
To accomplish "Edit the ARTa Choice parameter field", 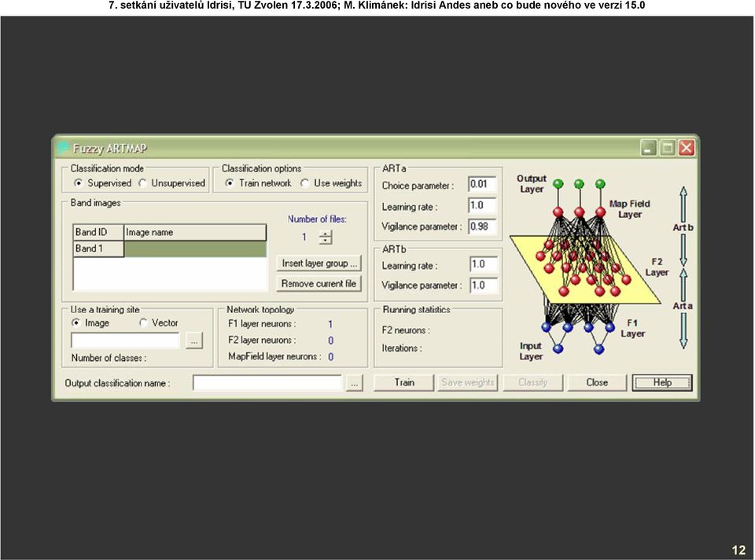I will pyautogui.click(x=482, y=184).
